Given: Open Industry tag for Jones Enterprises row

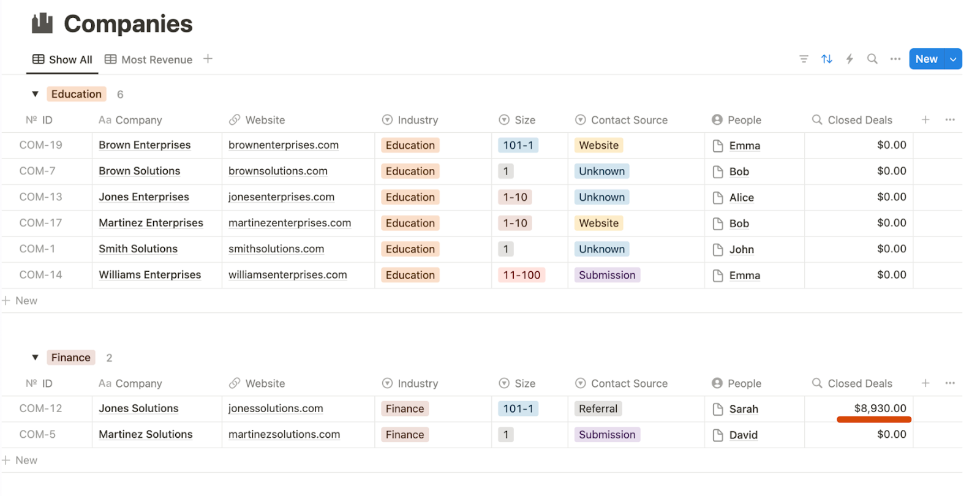Looking at the screenshot, I should (410, 197).
